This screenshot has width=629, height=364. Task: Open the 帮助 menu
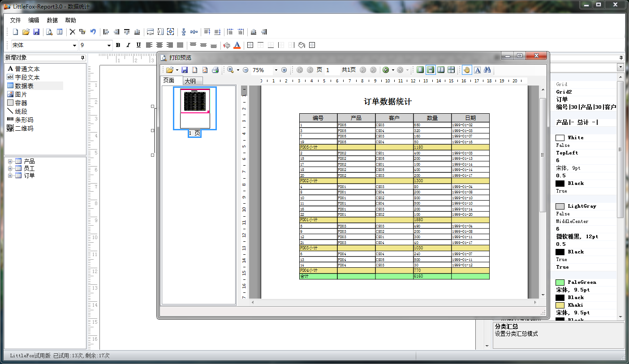pyautogui.click(x=70, y=20)
